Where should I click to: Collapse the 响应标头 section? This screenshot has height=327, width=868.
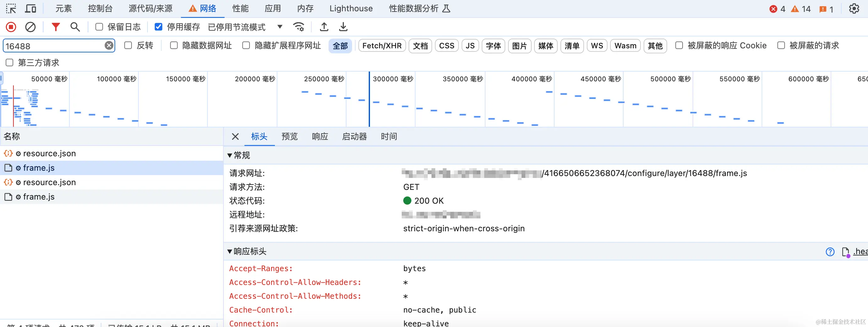point(230,251)
